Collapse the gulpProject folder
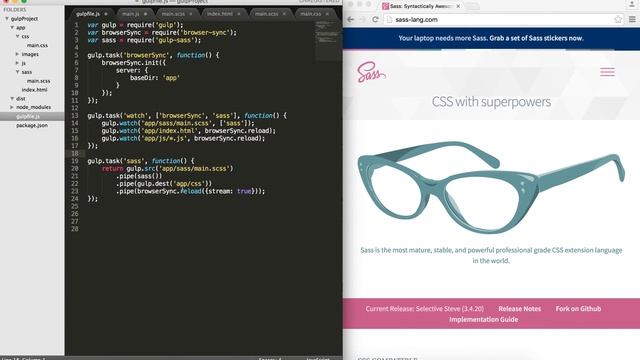The height and width of the screenshot is (360, 640). 7,19
